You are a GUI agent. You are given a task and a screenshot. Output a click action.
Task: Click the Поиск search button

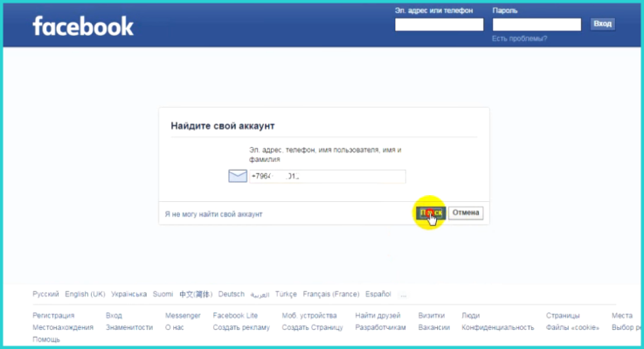click(x=431, y=213)
